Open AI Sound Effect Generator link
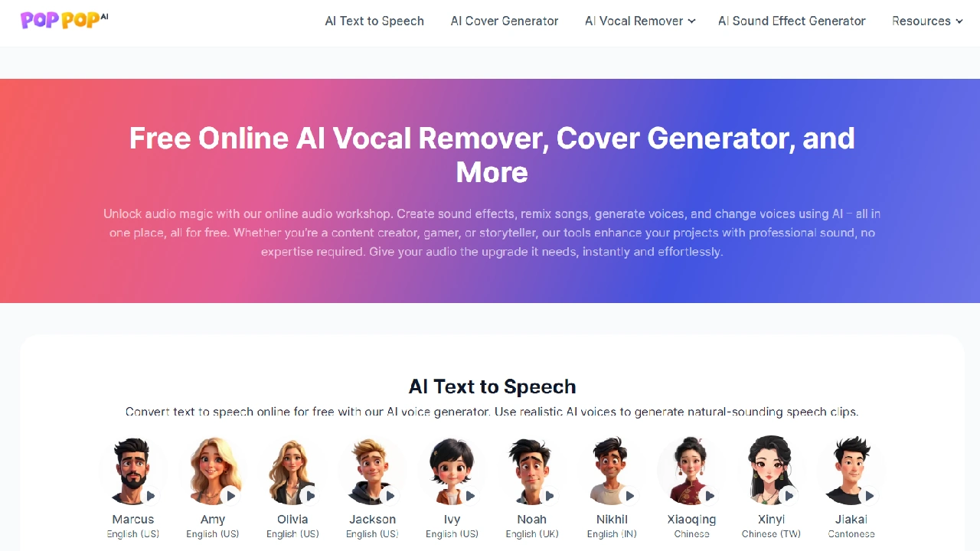Viewport: 980px width, 551px height. click(x=792, y=21)
